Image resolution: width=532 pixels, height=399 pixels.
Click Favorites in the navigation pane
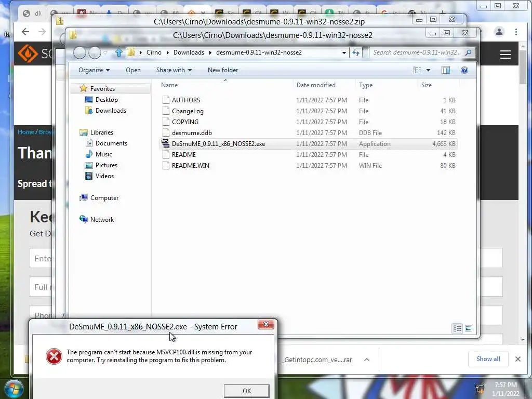click(102, 88)
